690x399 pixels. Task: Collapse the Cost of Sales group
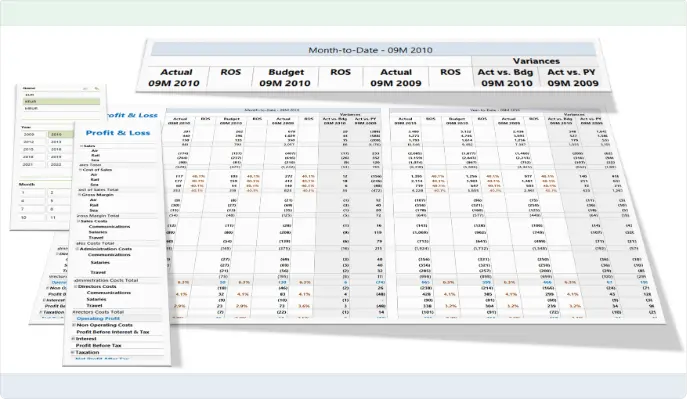81,169
